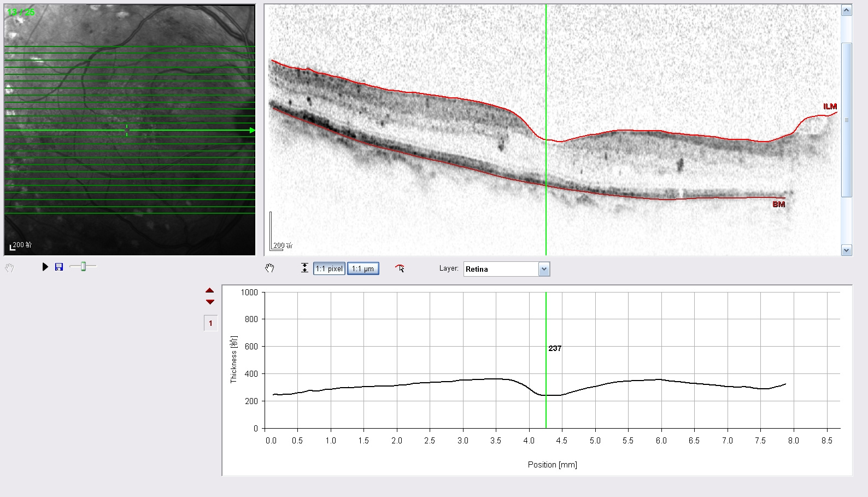This screenshot has height=497, width=868.
Task: Adjust the playback speed slider
Action: [x=83, y=266]
